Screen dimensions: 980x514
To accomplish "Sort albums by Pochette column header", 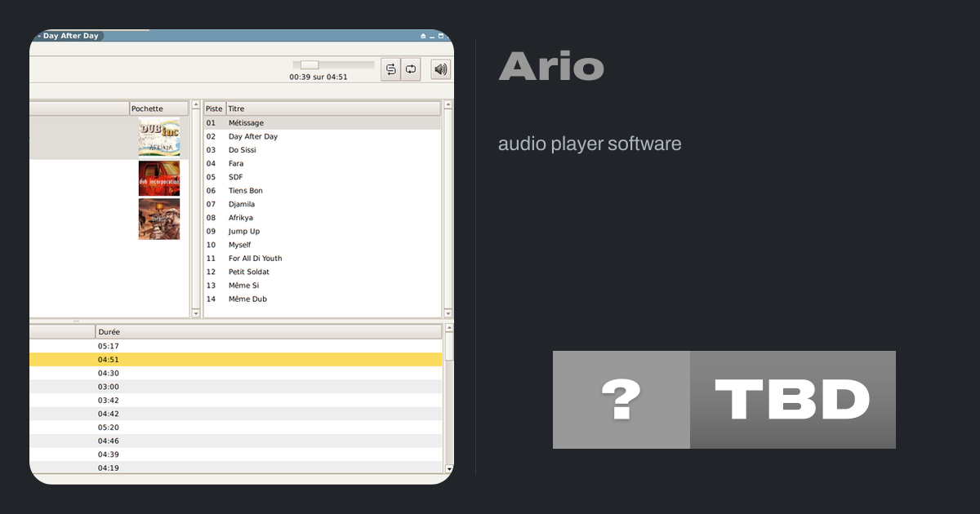I will click(x=158, y=109).
